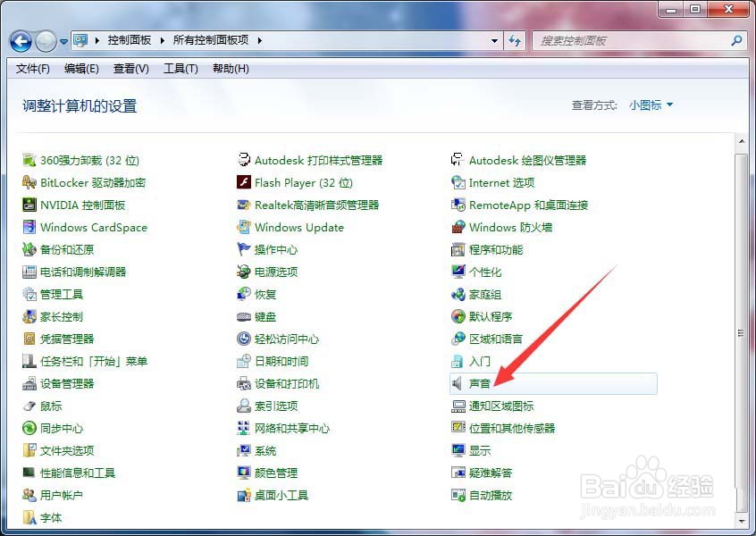756x536 pixels.
Task: Click the 声音 speaker icon
Action: click(x=458, y=383)
